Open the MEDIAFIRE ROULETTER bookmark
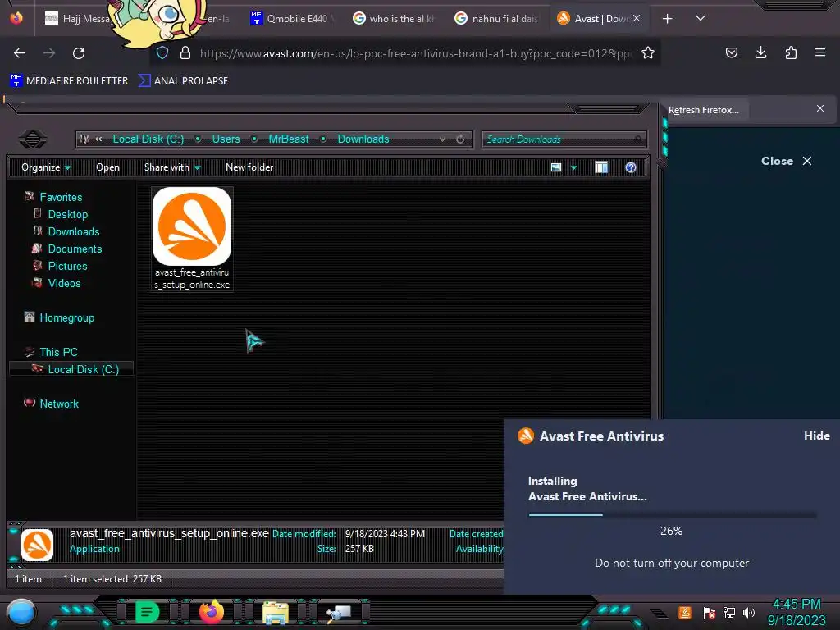Image resolution: width=840 pixels, height=630 pixels. click(x=69, y=81)
